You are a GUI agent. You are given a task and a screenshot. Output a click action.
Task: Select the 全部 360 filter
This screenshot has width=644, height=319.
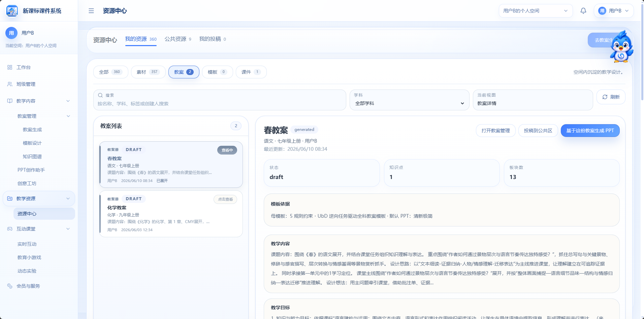click(x=110, y=72)
